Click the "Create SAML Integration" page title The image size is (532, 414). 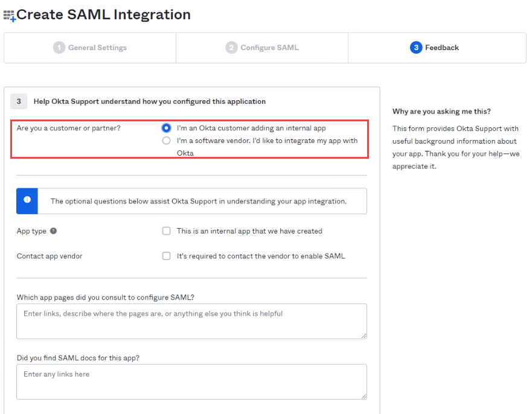point(103,14)
